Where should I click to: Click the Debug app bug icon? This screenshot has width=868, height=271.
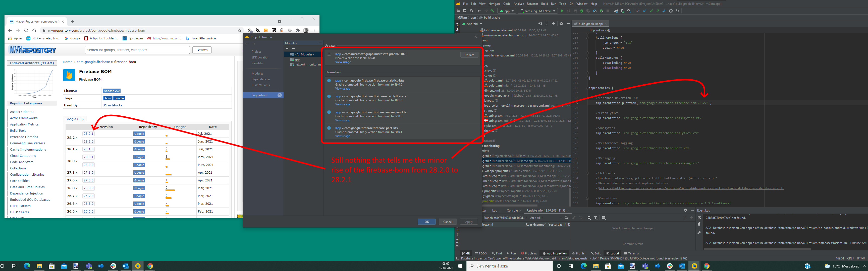coord(582,11)
